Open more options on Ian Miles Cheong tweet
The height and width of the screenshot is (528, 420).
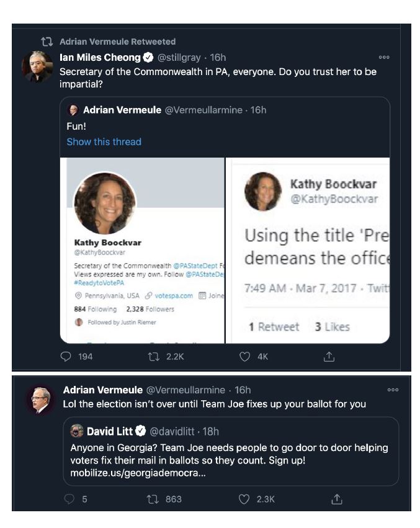[x=384, y=57]
